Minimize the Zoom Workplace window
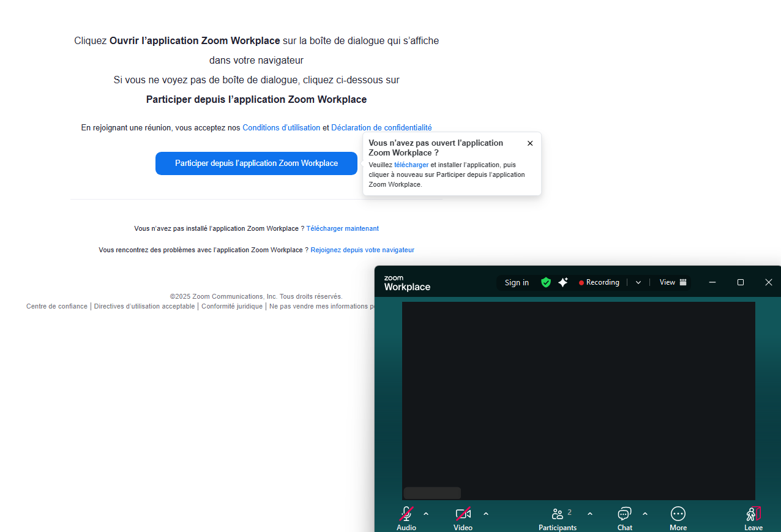 coord(712,282)
